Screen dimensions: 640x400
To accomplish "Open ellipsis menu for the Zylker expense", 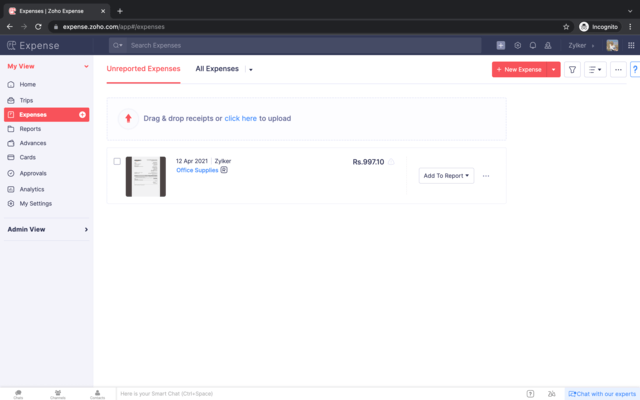I will tap(486, 176).
